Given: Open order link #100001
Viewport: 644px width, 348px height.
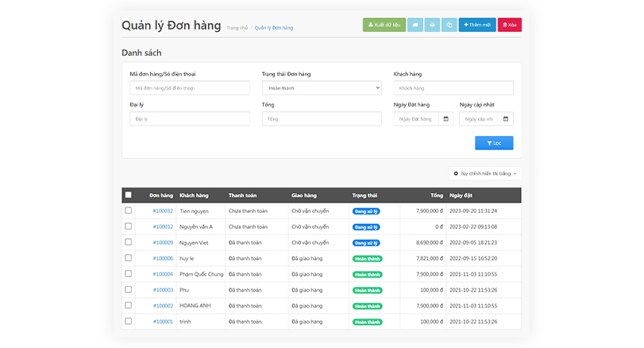Looking at the screenshot, I should click(x=163, y=322).
